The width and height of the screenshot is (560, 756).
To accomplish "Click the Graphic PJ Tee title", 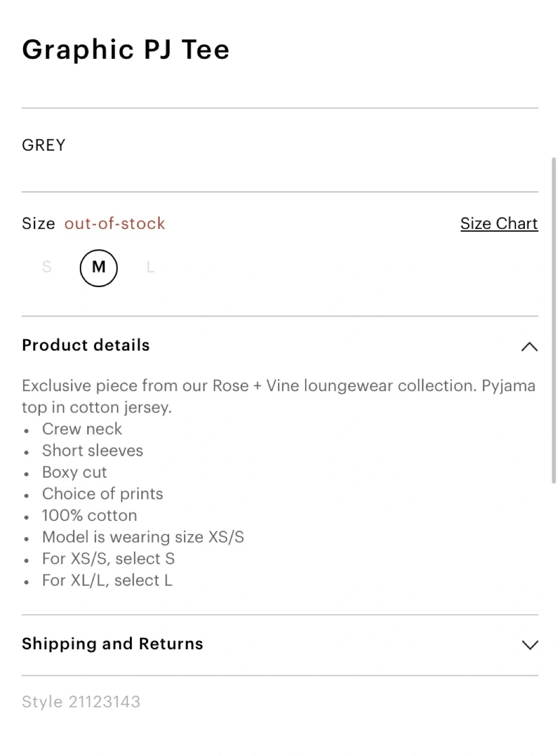I will [x=126, y=50].
